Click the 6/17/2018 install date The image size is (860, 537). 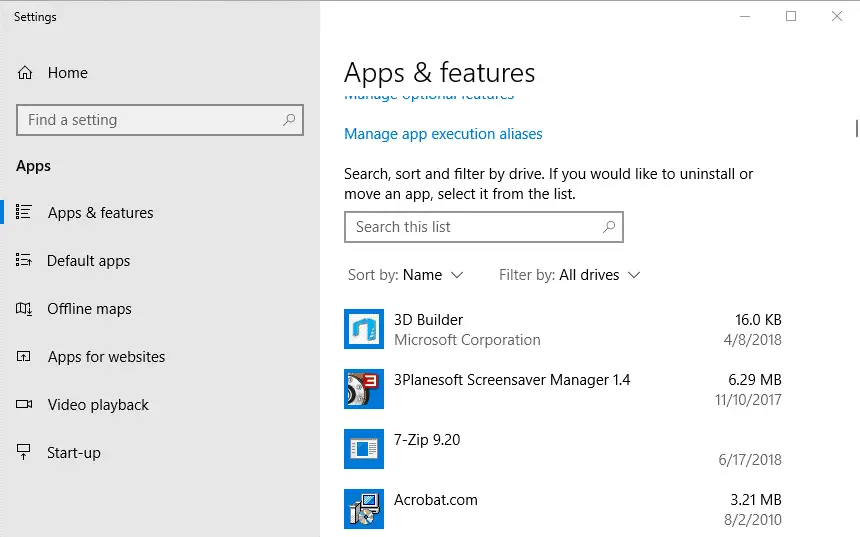coord(750,460)
